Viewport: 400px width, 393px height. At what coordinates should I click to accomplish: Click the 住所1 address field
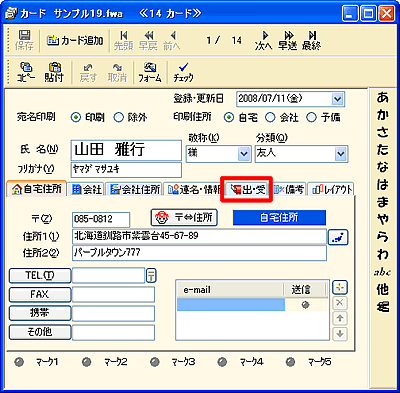tap(199, 236)
